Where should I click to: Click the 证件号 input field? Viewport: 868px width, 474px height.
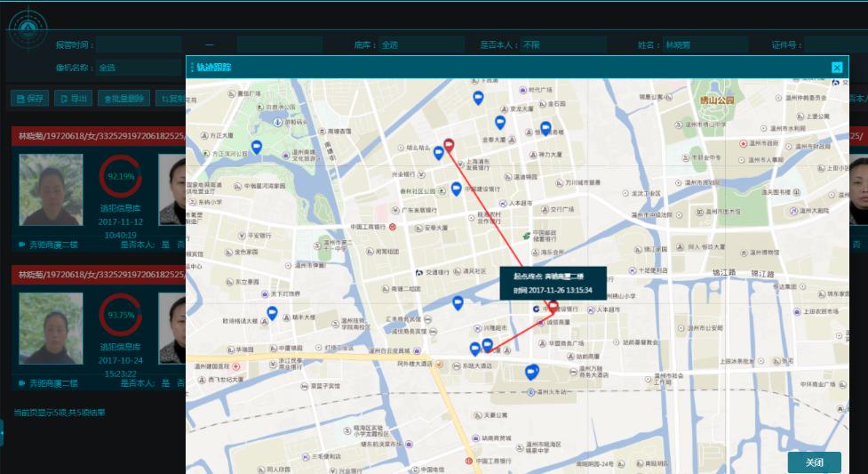[x=836, y=44]
